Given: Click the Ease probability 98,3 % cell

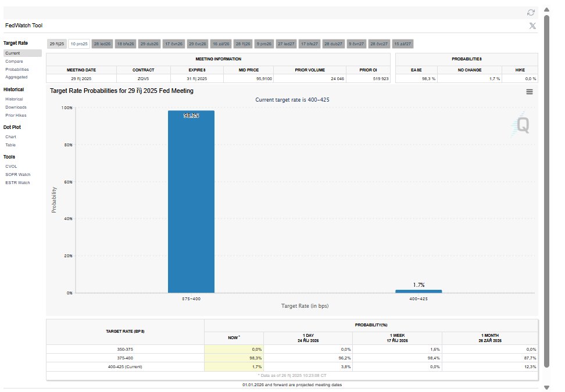Looking at the screenshot, I should 417,78.
